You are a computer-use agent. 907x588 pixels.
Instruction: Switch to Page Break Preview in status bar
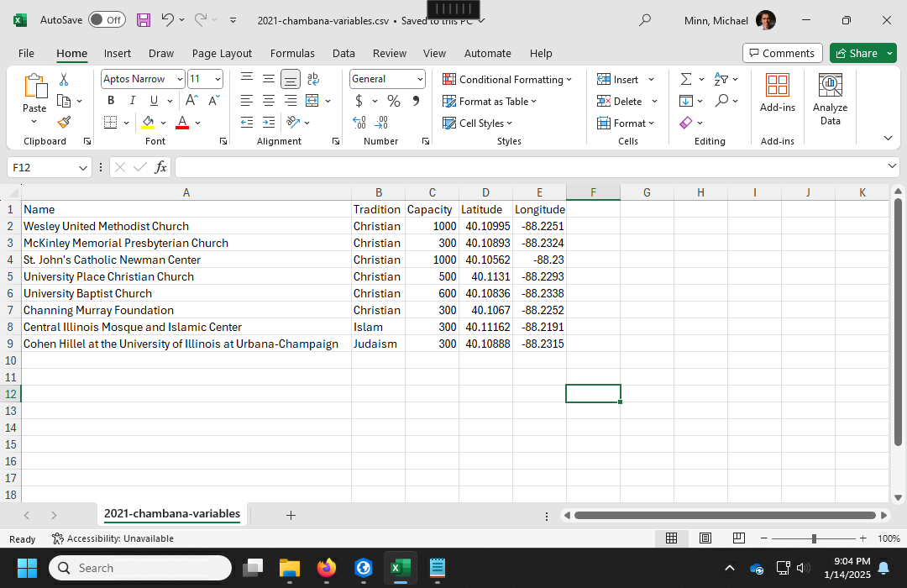(x=739, y=538)
